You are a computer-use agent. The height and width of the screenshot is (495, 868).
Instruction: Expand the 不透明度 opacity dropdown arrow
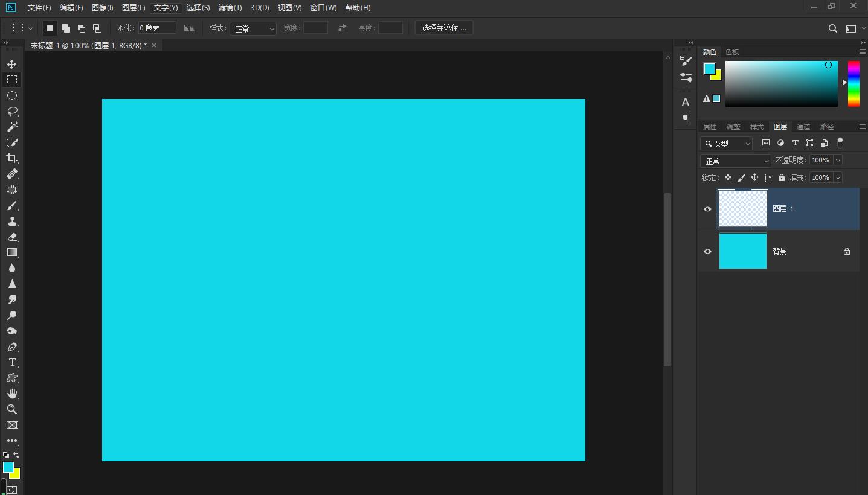pos(838,160)
